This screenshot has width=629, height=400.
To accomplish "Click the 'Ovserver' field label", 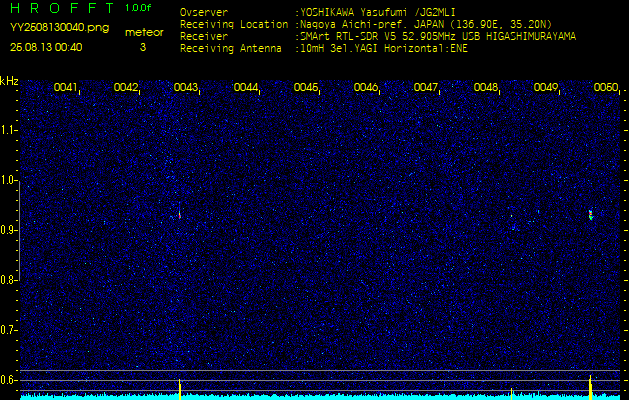I will tap(204, 12).
